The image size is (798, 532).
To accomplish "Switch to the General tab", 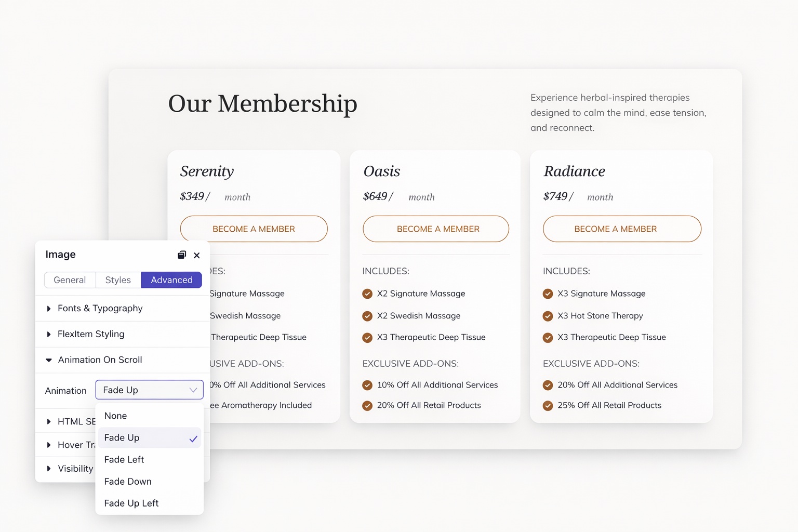I will click(x=70, y=280).
